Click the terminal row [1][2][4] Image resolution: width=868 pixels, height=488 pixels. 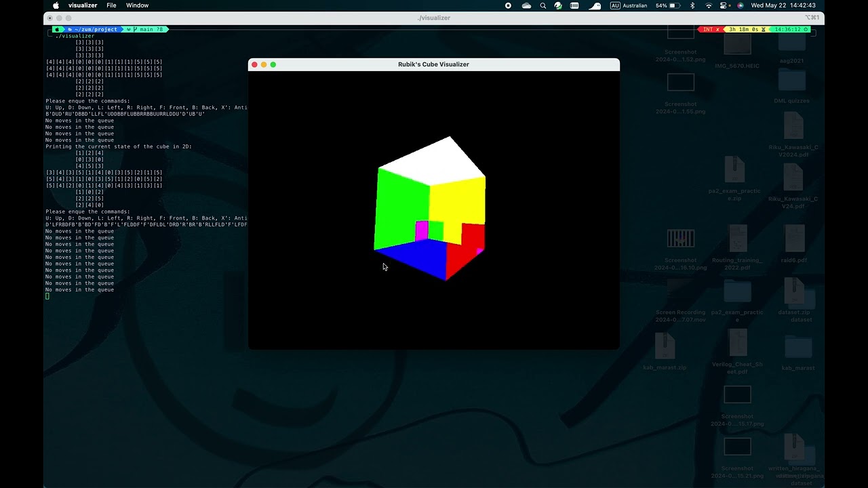[90, 153]
